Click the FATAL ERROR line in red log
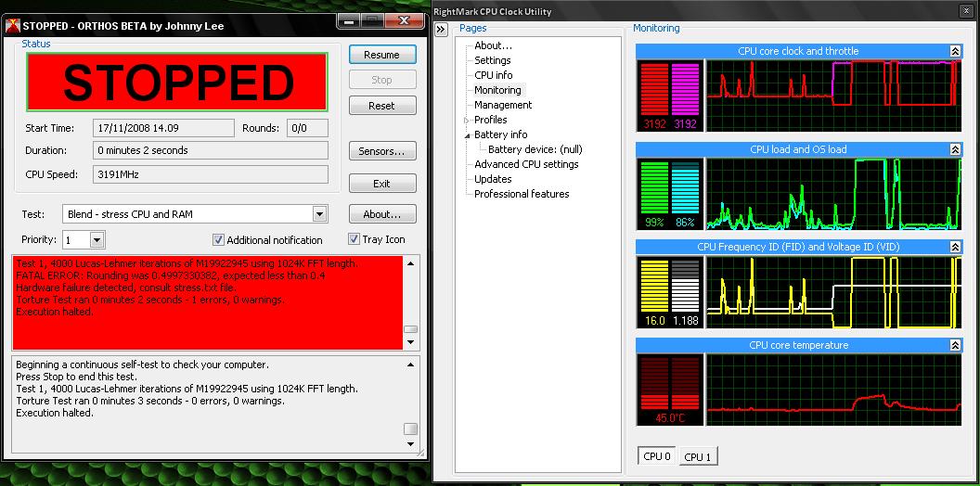The height and width of the screenshot is (486, 980). coord(170,275)
